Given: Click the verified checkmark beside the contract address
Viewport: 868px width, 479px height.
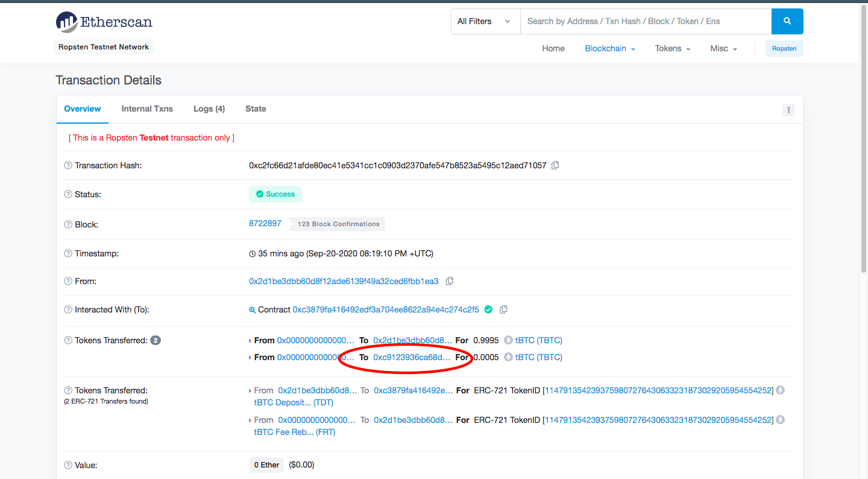Looking at the screenshot, I should click(488, 309).
